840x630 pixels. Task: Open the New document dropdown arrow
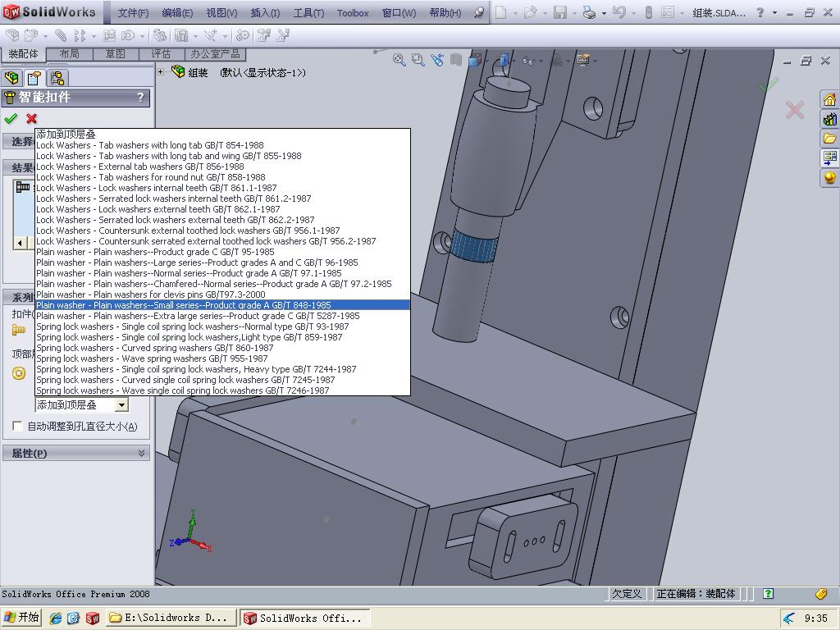click(x=515, y=12)
